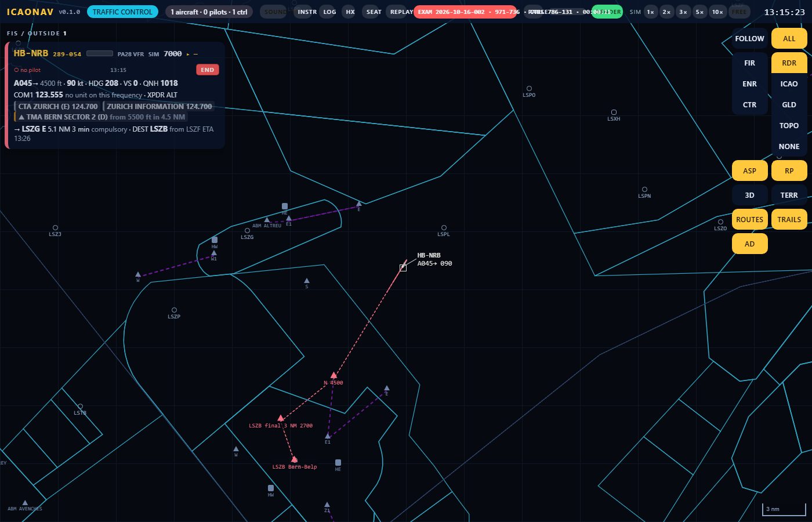Toggle the RP reporting points layer
This screenshot has height=522, width=812.
[x=789, y=171]
